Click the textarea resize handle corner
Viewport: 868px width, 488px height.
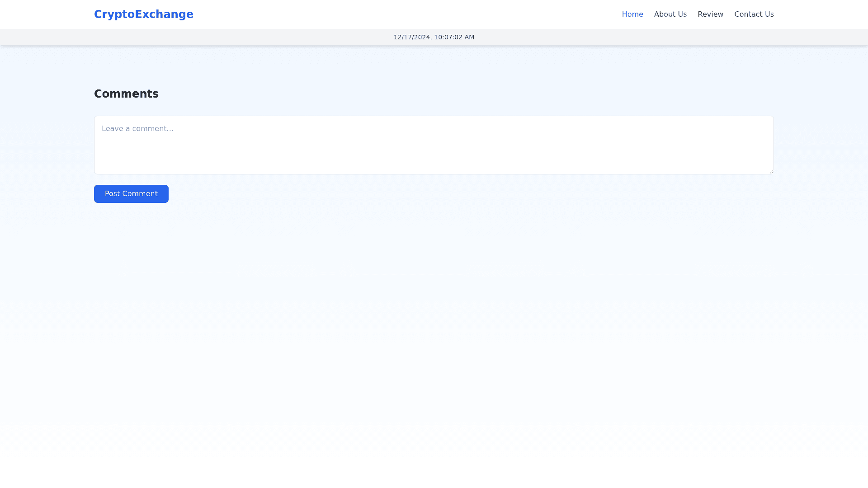(771, 172)
